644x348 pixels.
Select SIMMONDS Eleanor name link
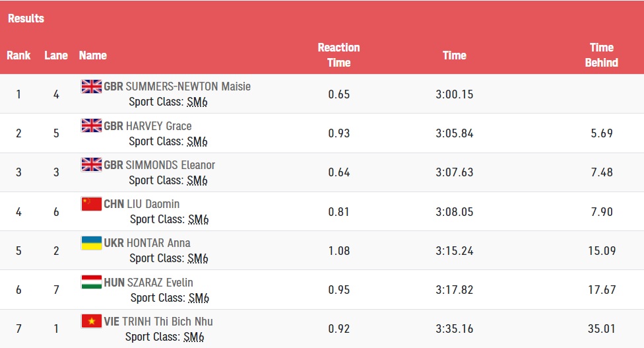tap(170, 165)
